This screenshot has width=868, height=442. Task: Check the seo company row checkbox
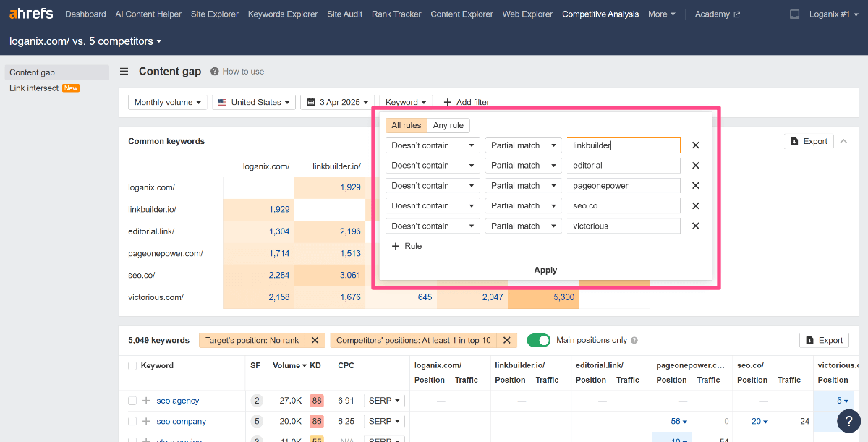pos(132,421)
